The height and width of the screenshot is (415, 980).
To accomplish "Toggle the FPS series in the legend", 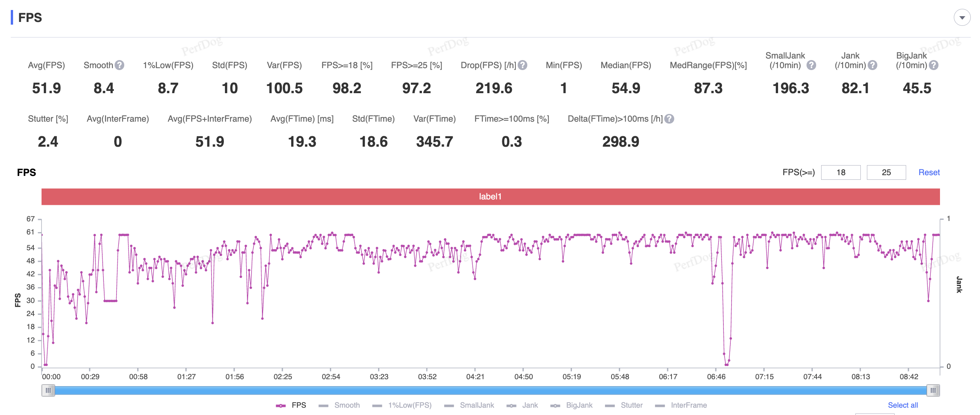I will [x=291, y=405].
